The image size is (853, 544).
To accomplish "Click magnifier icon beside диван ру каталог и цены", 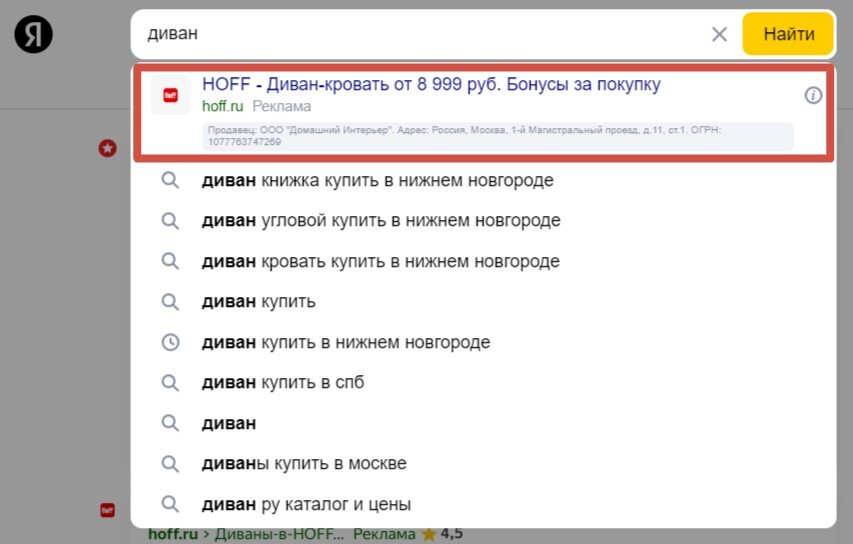I will pyautogui.click(x=170, y=504).
